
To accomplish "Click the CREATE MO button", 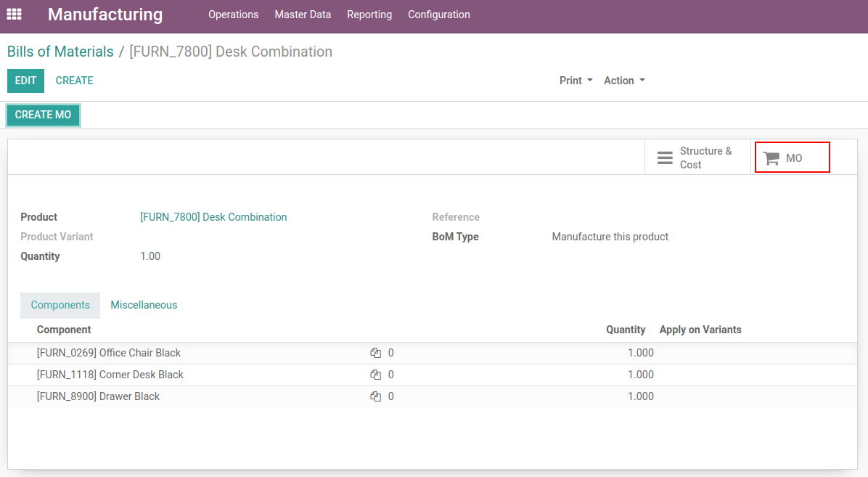I will (x=43, y=115).
